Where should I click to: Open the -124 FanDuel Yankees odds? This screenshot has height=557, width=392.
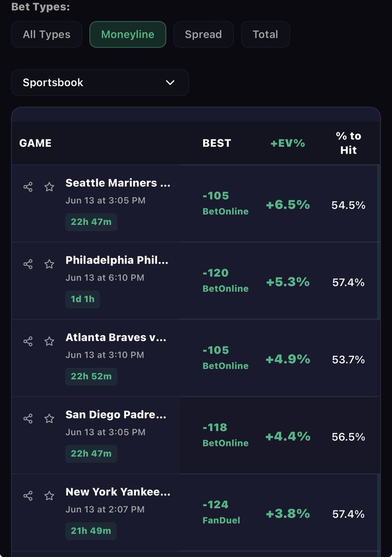pos(222,512)
